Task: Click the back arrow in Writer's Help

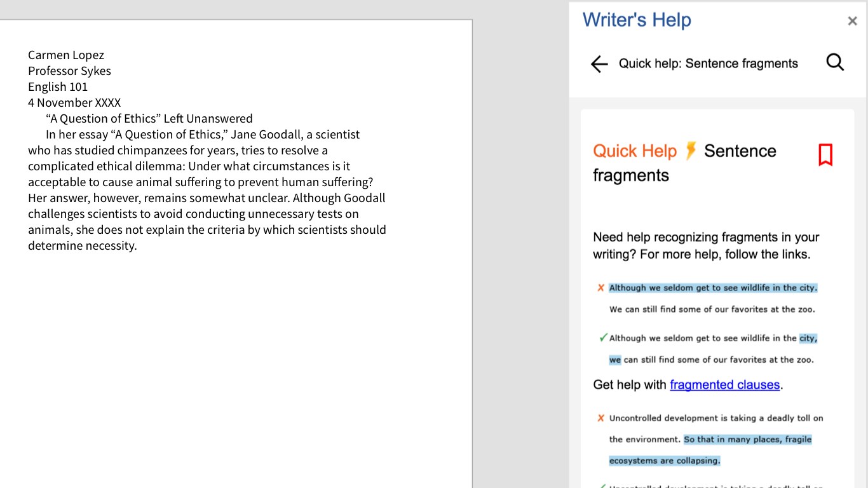Action: [599, 64]
